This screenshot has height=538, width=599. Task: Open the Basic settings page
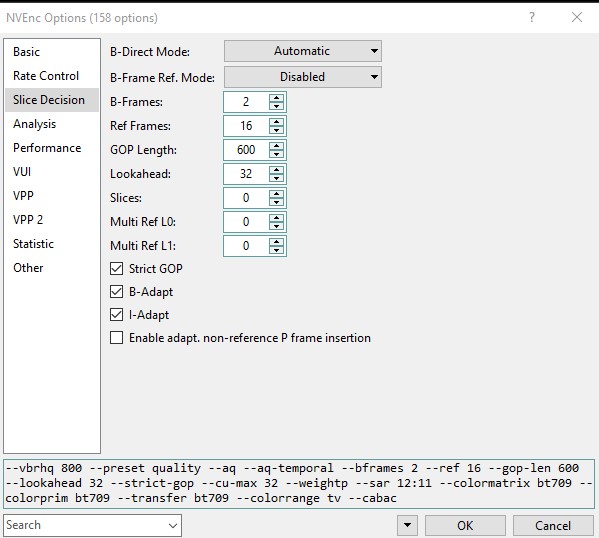52,52
